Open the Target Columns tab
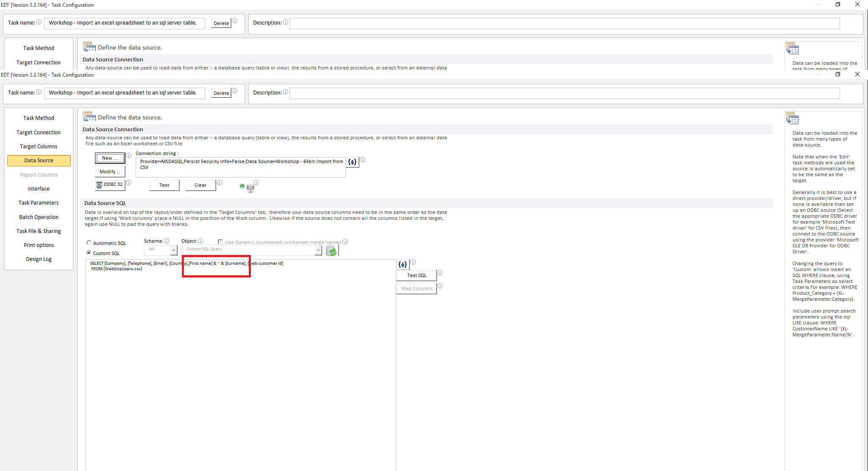The height and width of the screenshot is (471, 868). point(39,147)
